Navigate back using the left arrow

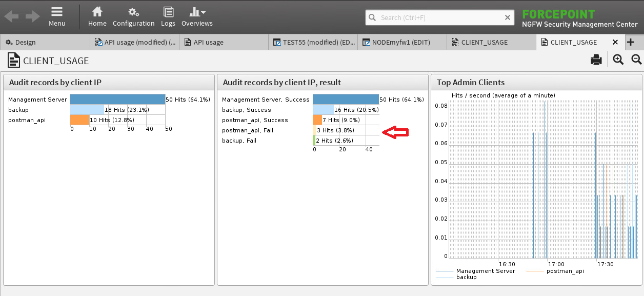click(11, 16)
